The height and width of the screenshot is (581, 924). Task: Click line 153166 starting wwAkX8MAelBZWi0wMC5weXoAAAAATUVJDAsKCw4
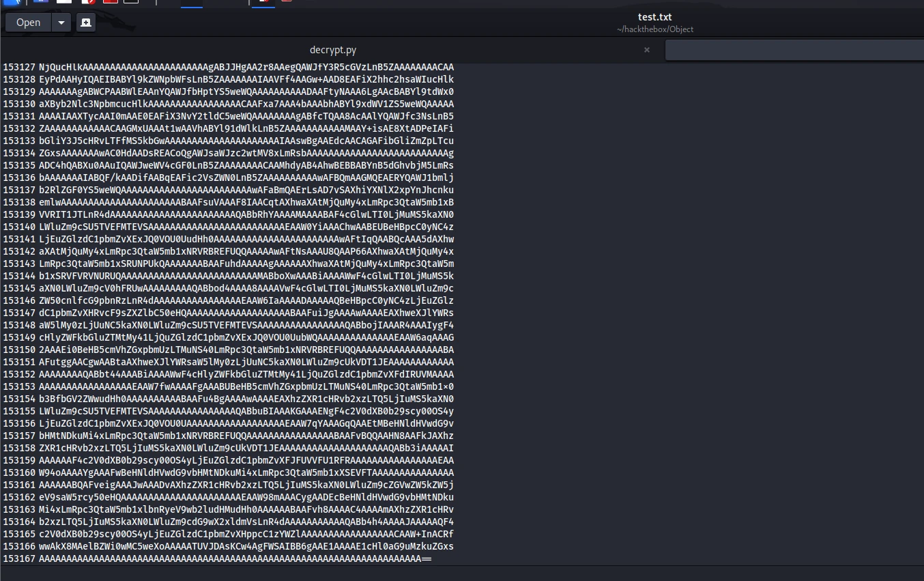[x=246, y=546]
